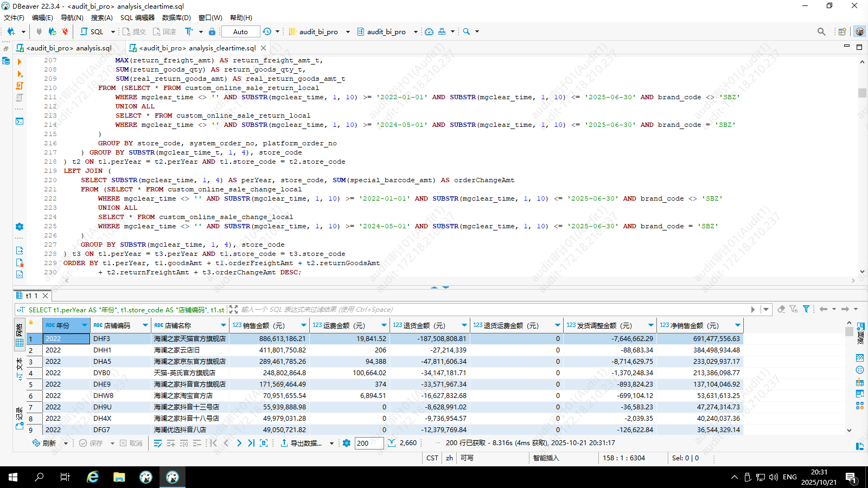Toggle the transaction lock icon in toolbar
Viewport: 868px width, 488px height.
(x=212, y=31)
